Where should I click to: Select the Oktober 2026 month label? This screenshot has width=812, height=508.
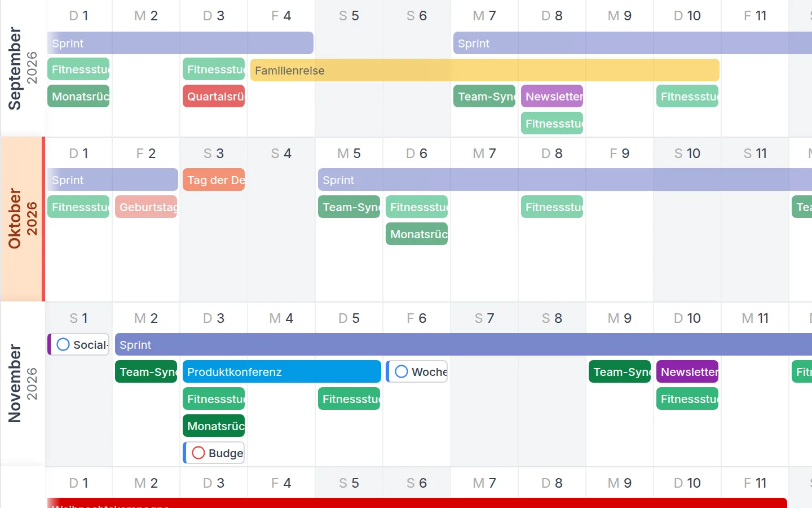point(23,219)
